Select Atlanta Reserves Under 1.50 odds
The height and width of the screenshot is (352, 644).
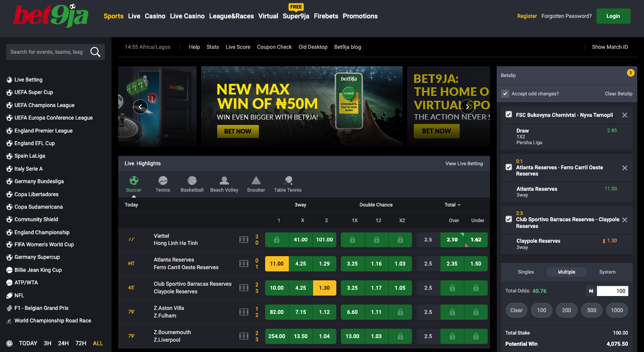[476, 264]
